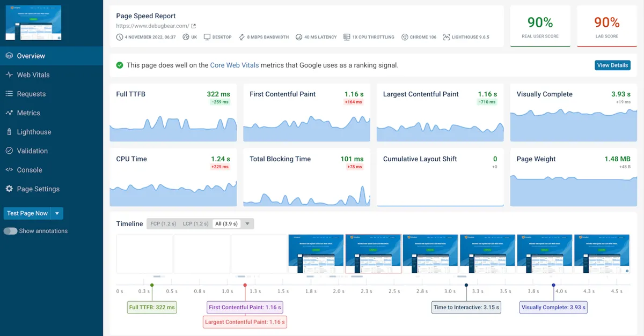Expand the timeline filter dropdown arrow

(247, 224)
